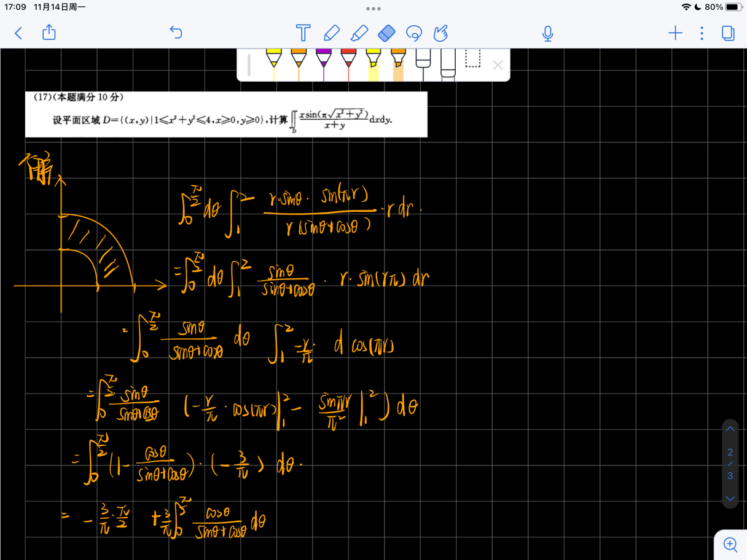Select the Text tool
This screenshot has width=747, height=560.
(303, 33)
